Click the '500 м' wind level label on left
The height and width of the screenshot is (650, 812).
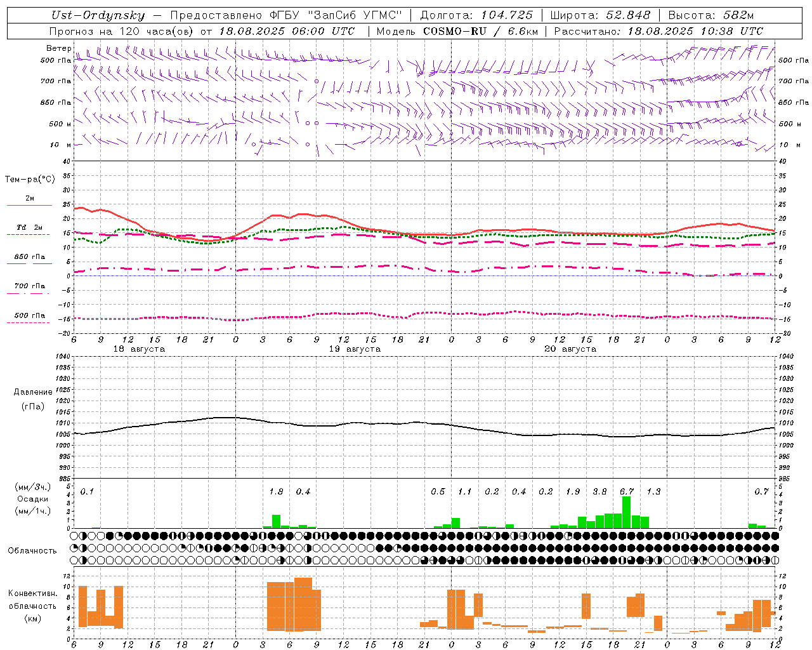pos(60,124)
